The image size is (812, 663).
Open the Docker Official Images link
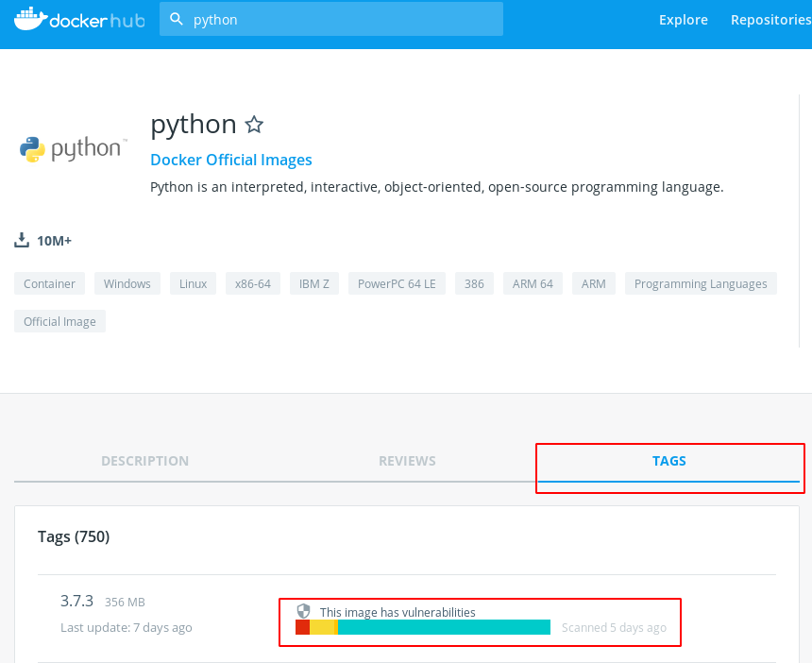(x=231, y=160)
